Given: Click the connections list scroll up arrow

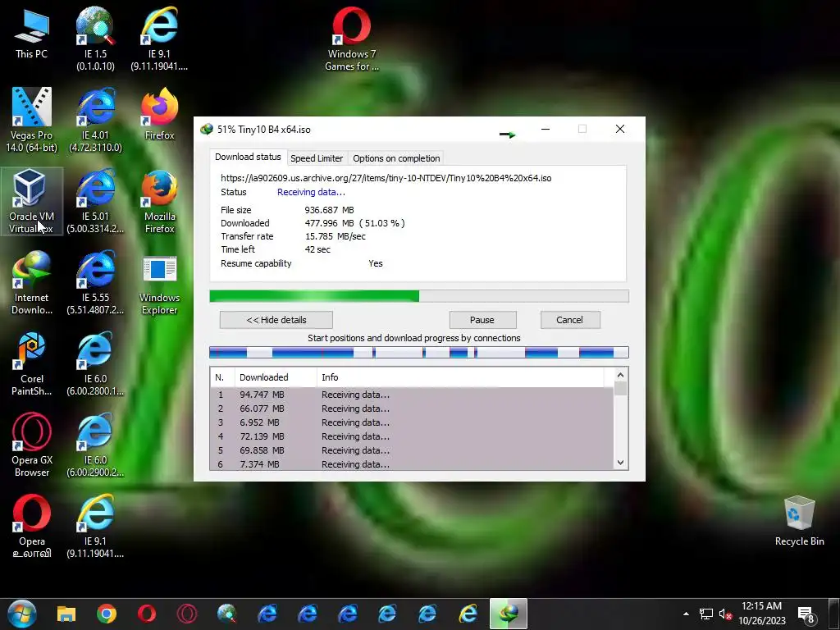Looking at the screenshot, I should [x=620, y=375].
